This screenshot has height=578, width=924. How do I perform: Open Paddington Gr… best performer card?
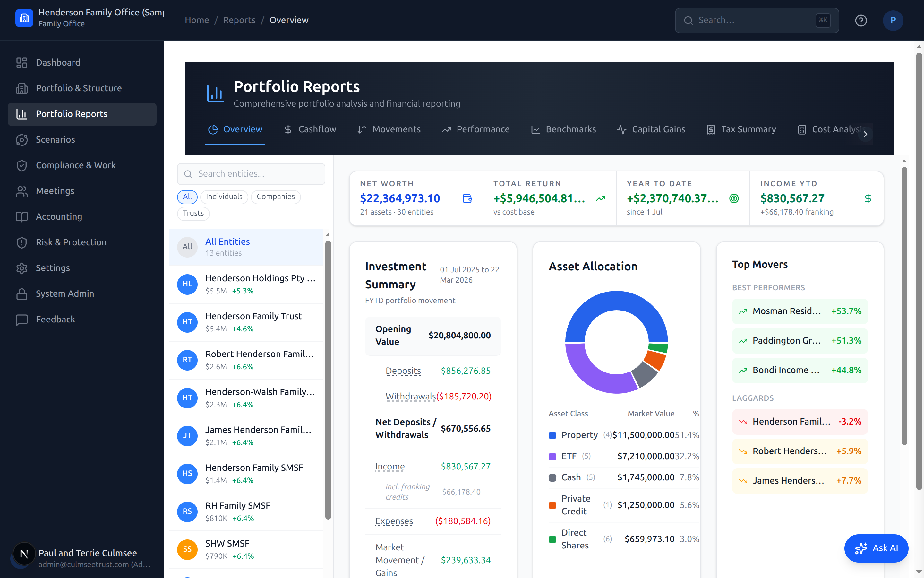click(x=800, y=341)
